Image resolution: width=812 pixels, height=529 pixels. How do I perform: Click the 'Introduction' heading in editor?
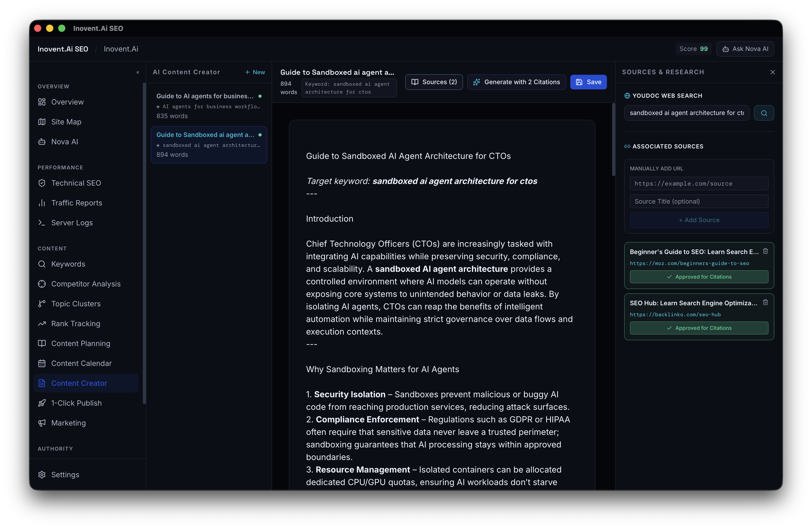click(330, 218)
